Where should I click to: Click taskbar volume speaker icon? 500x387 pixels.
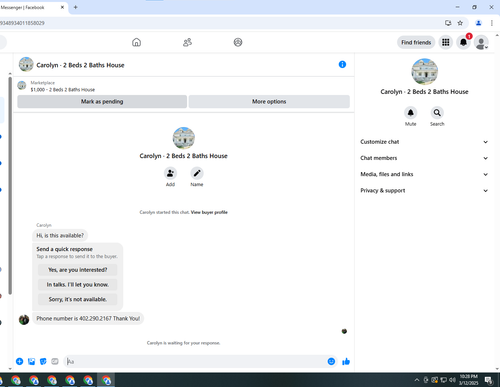coord(452,380)
